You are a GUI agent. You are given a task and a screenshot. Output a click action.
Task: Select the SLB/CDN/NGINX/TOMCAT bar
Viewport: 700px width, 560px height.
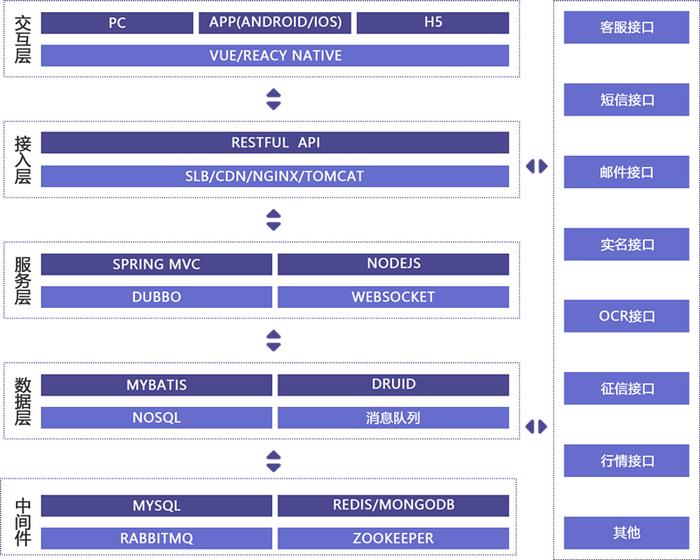click(275, 176)
